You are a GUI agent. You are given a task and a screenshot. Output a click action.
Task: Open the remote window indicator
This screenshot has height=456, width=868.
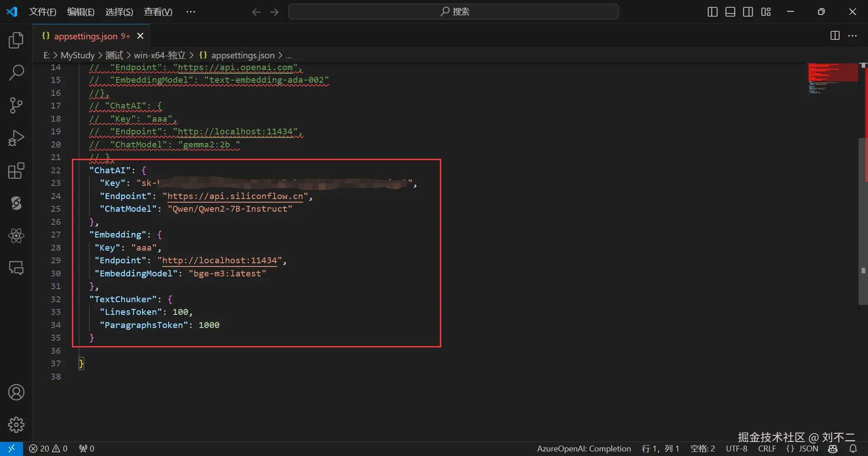[x=12, y=448]
